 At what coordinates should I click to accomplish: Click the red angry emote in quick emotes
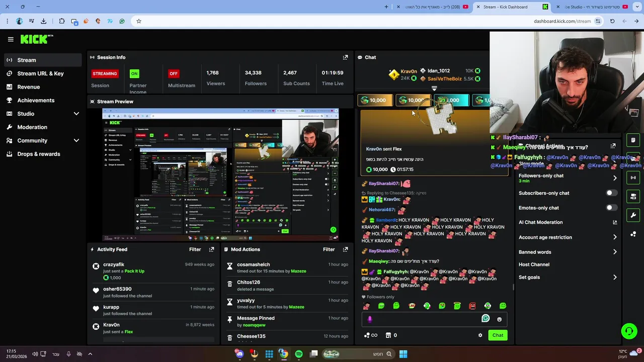click(472, 306)
